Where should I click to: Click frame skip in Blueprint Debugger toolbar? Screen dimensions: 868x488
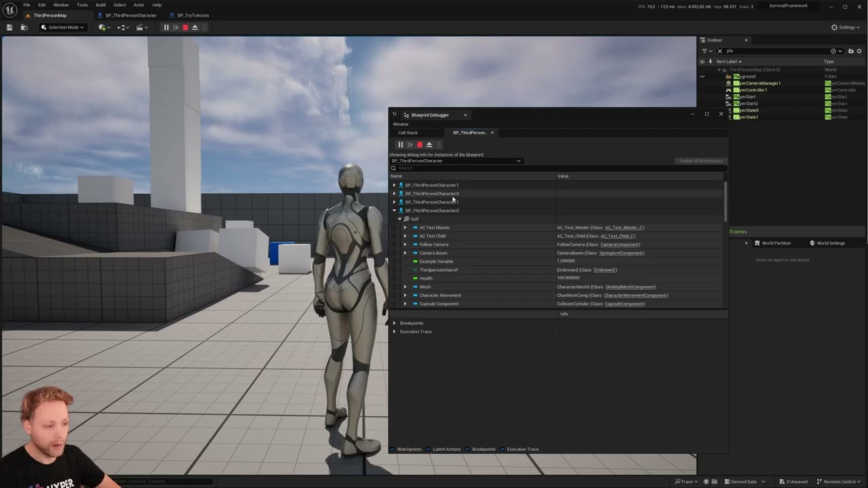pos(410,144)
